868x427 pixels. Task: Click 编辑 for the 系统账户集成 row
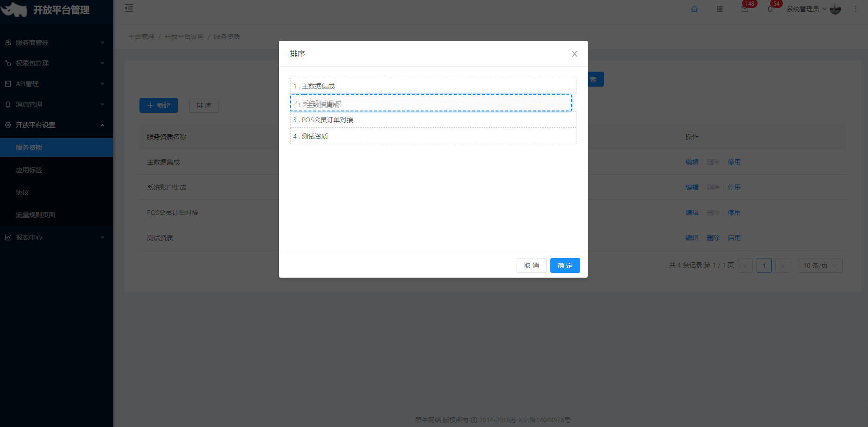point(692,187)
